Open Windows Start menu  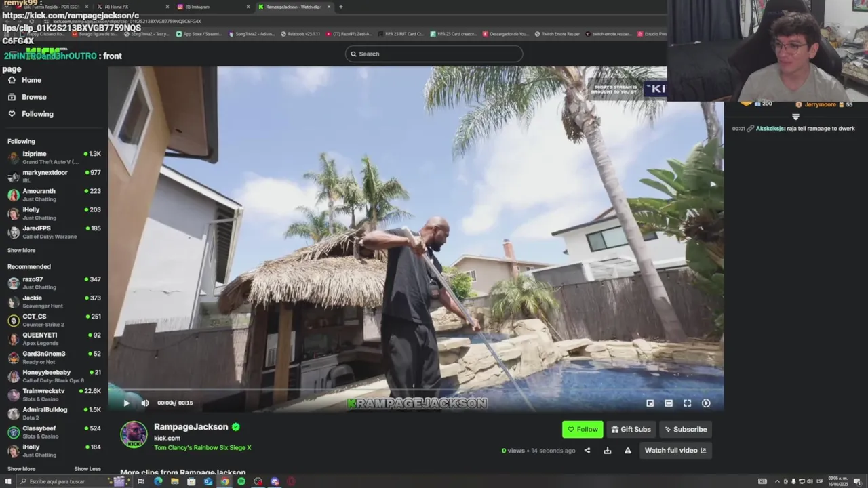pos(7,481)
